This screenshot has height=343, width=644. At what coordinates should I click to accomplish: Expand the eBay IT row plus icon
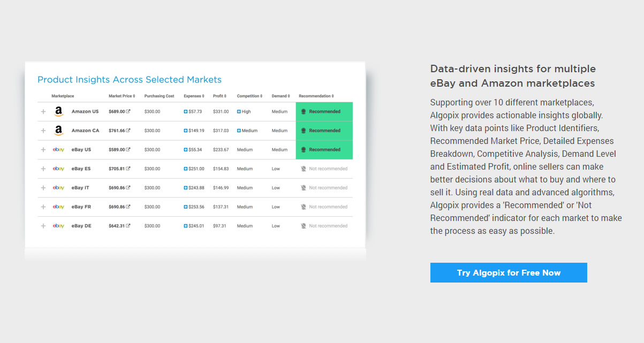[43, 188]
